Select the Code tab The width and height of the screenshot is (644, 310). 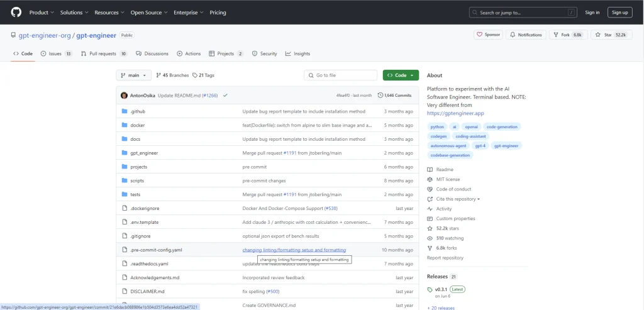tap(23, 54)
